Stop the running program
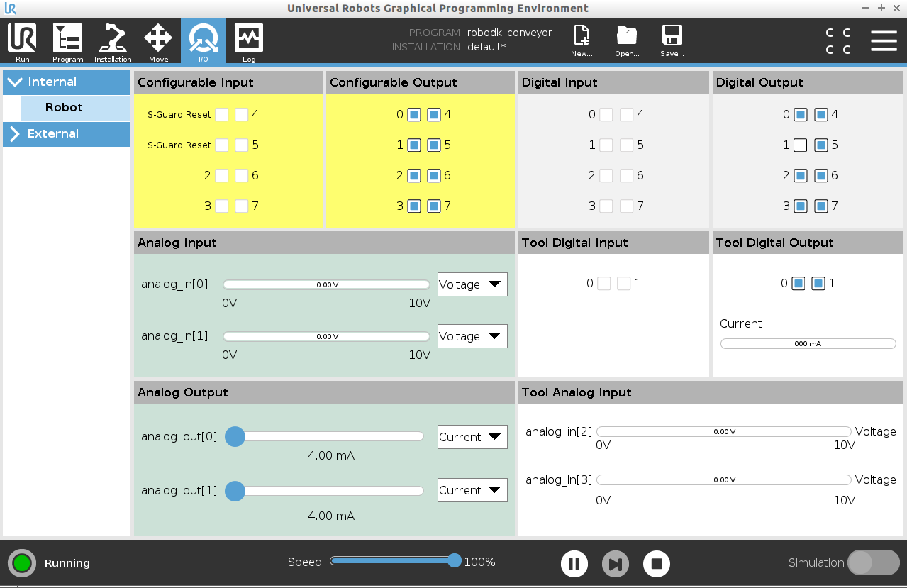This screenshot has width=907, height=588. [657, 564]
